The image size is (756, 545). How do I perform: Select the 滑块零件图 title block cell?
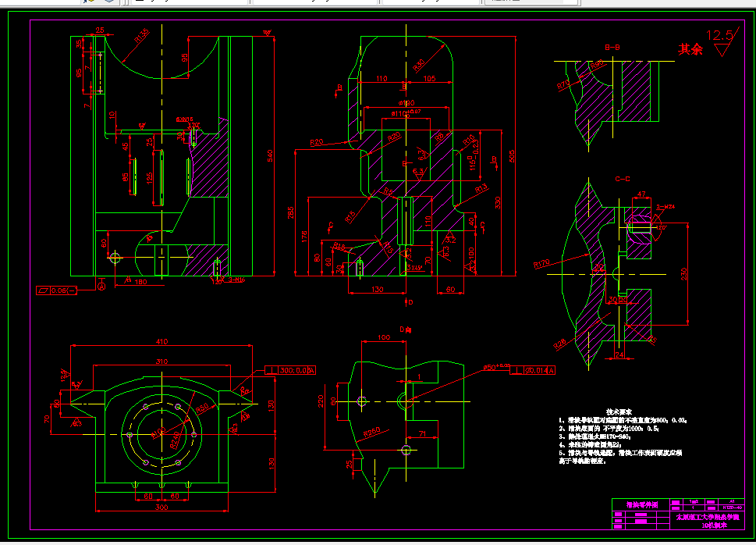click(x=642, y=505)
